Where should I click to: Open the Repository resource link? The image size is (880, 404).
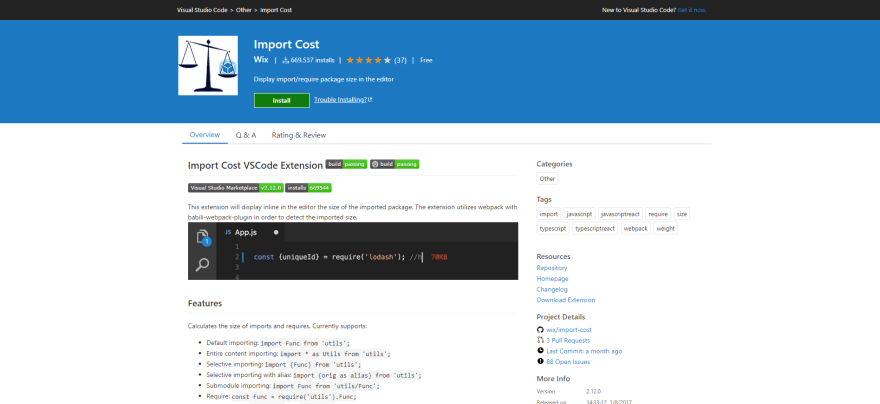[x=552, y=268]
